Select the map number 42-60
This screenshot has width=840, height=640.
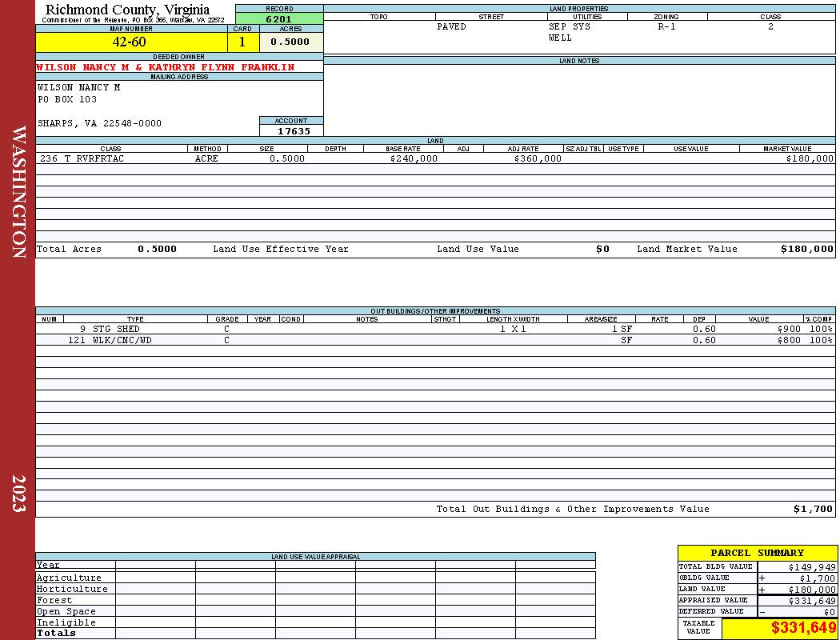pyautogui.click(x=129, y=42)
